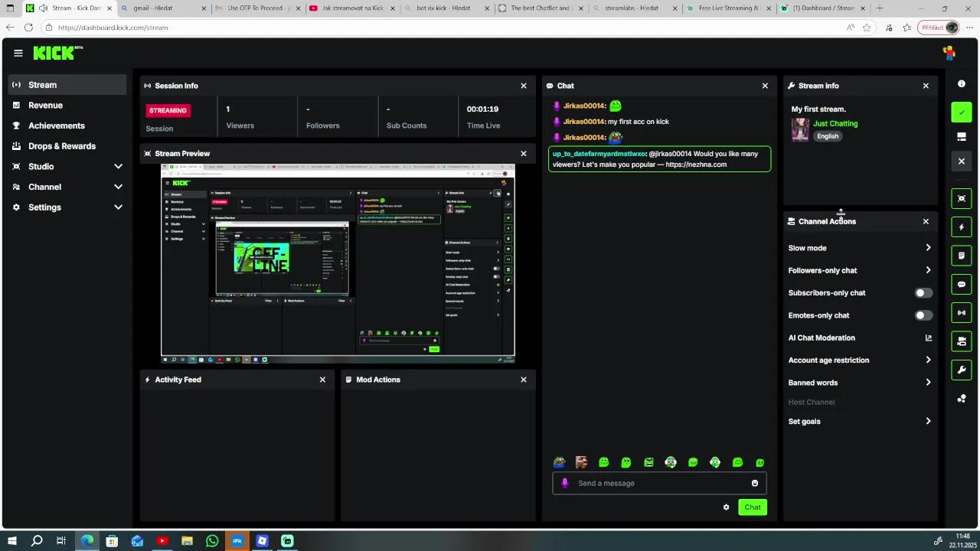Screen dimensions: 980x551
Task: Click the English language tag
Action: [x=828, y=136]
